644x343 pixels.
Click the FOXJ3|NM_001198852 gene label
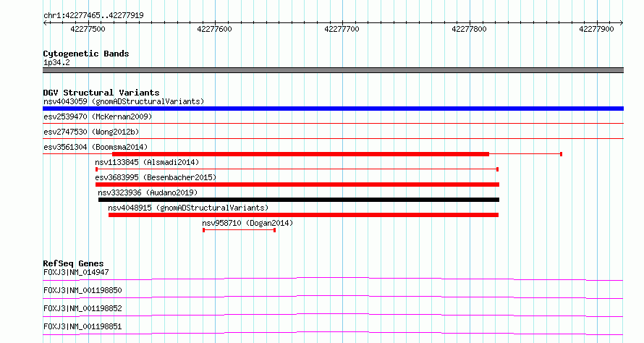pos(82,308)
